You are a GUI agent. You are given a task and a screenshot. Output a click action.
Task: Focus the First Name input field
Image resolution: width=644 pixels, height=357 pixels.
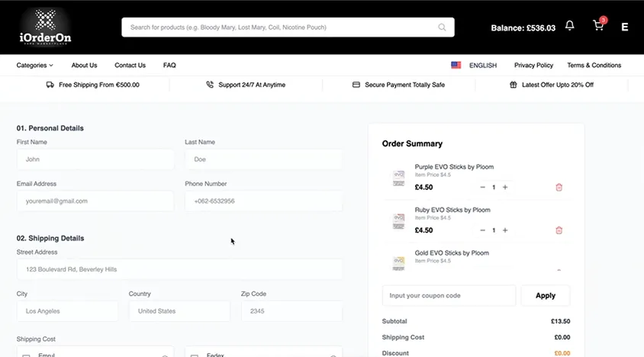[95, 159]
